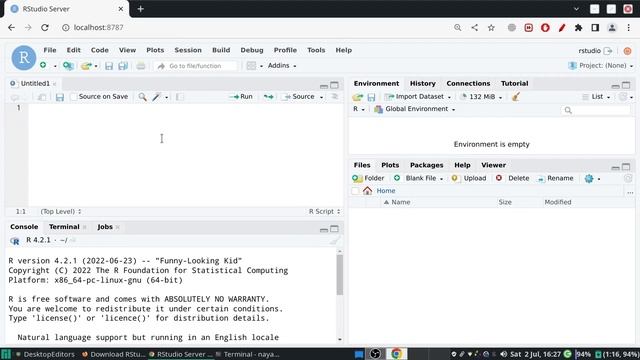Click the New File plus icon
Screen dimensions: 640x360
click(x=43, y=65)
